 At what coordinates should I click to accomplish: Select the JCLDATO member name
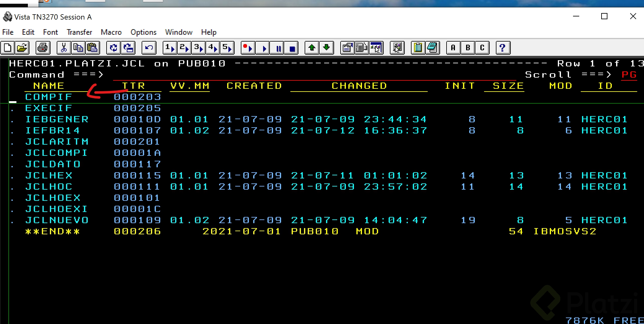(x=53, y=164)
